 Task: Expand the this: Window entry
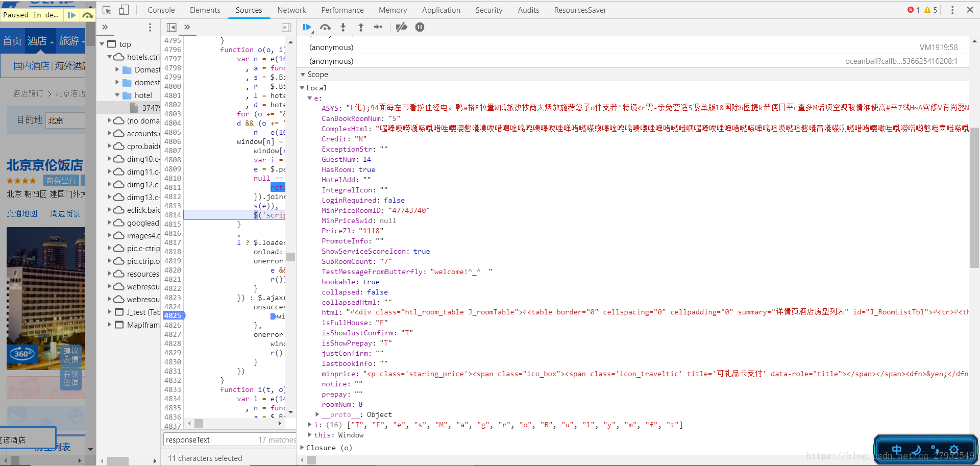coord(309,435)
